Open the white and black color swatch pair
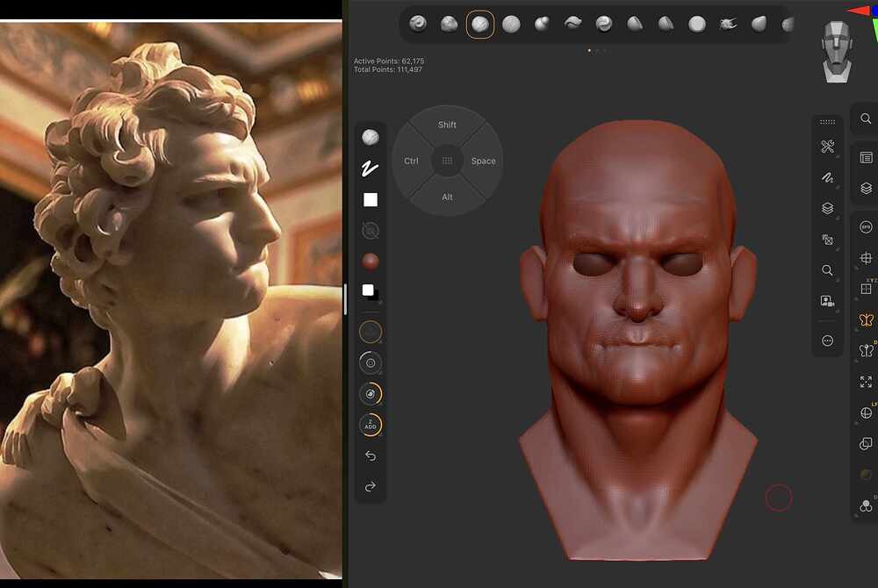Screen dimensions: 878x588 370,291
